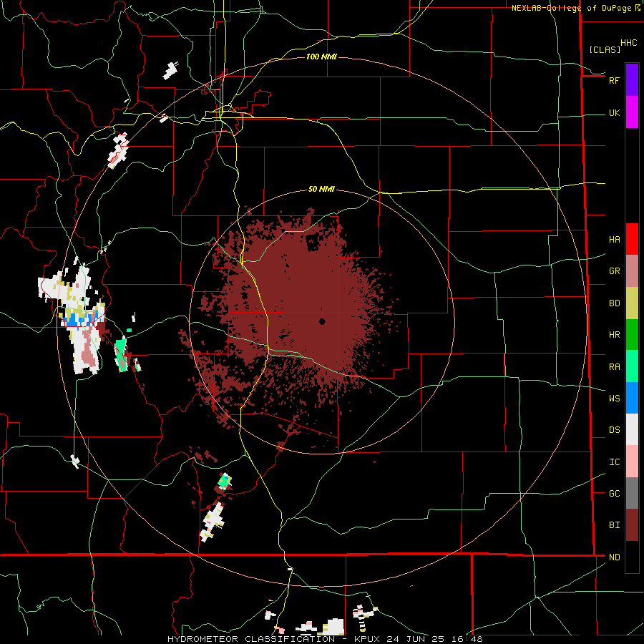The image size is (644, 644).
Task: Click the WS legend label
Action: 614,399
